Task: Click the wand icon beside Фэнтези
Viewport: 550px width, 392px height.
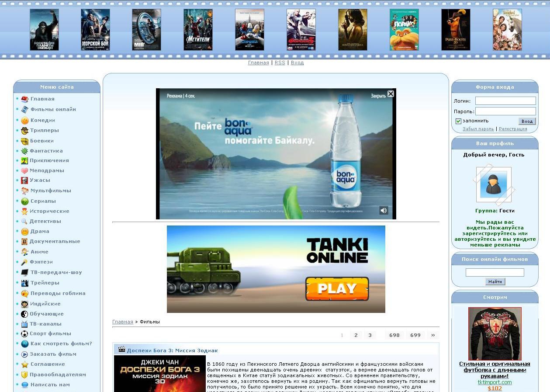Action: coord(24,262)
